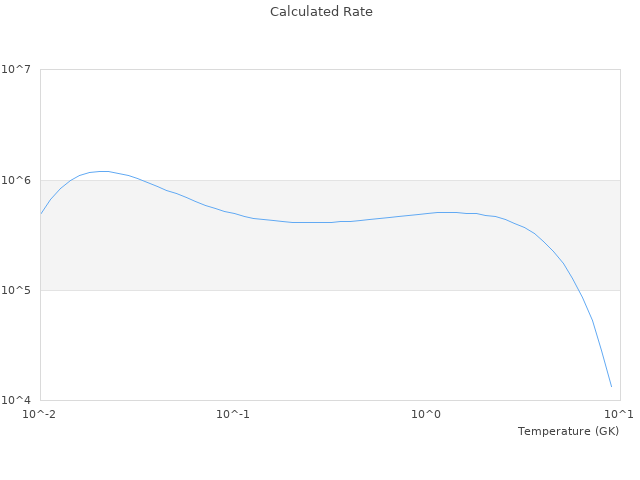
Task: Click the 10^-1 x-axis tick label
Action: coord(233,414)
